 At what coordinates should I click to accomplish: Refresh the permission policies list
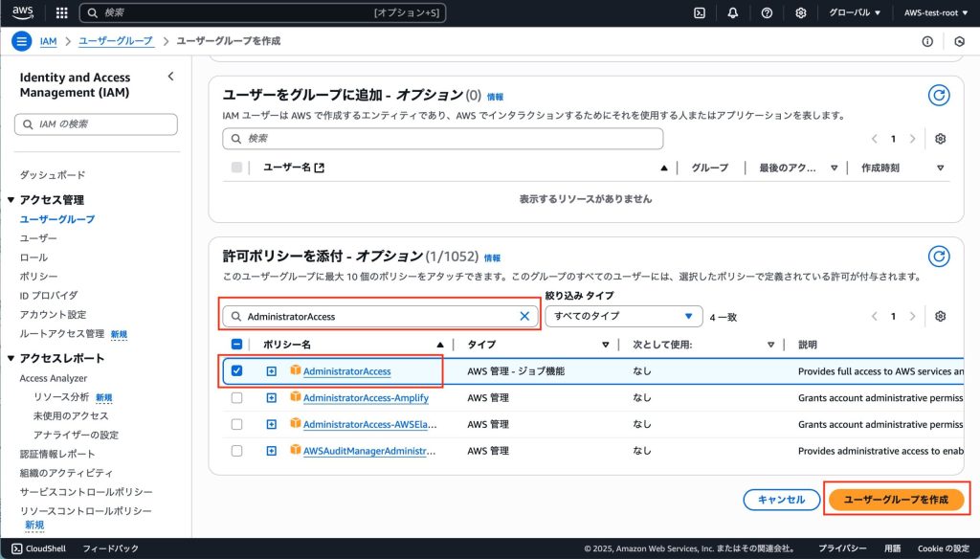point(939,257)
